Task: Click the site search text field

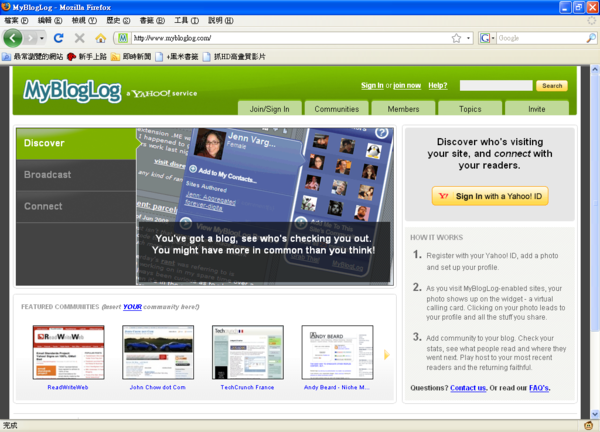Action: (496, 85)
